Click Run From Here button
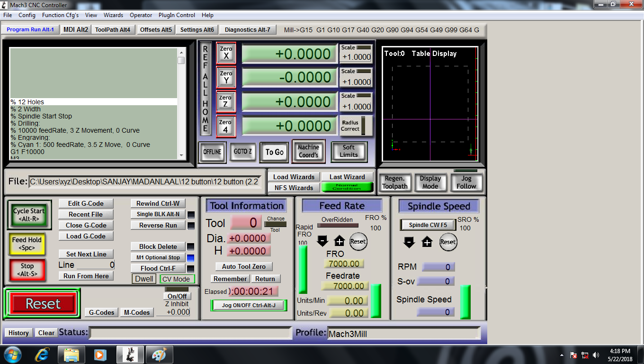The image size is (644, 364). pos(86,276)
